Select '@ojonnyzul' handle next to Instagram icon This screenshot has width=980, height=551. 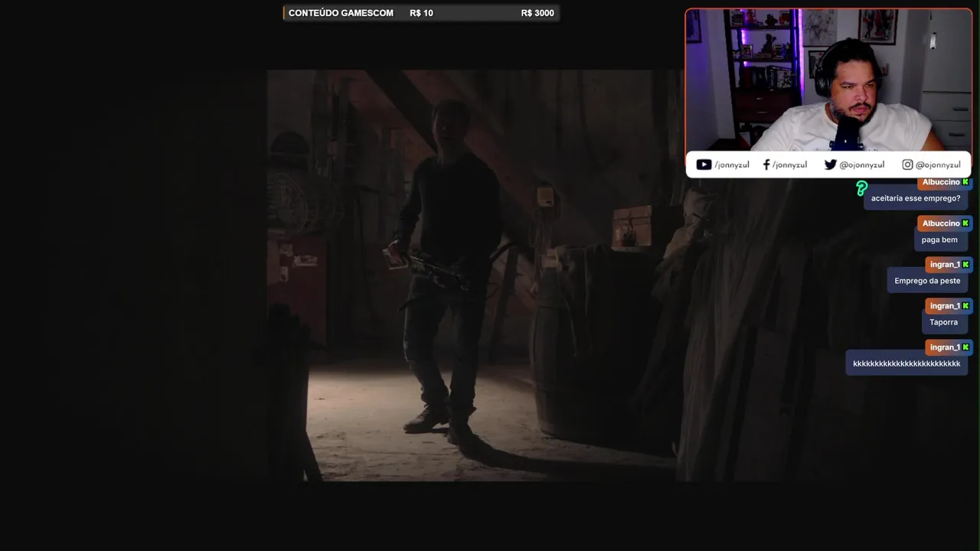[x=938, y=165]
